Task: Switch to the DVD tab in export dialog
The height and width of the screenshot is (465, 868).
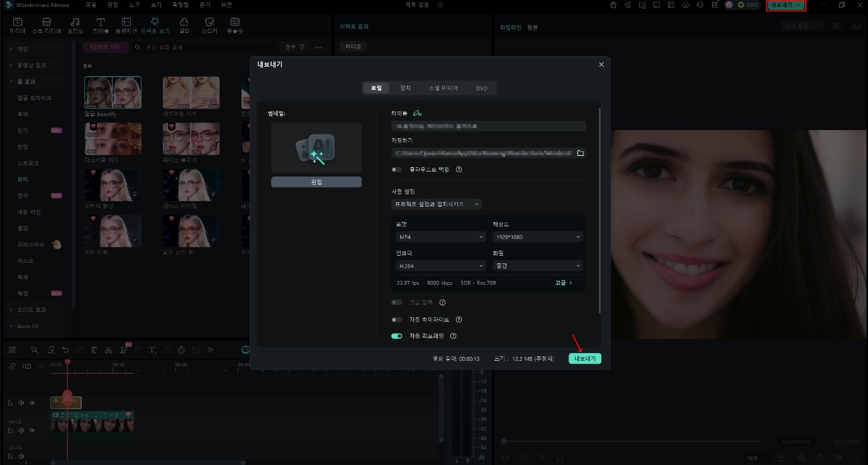Action: pyautogui.click(x=481, y=89)
